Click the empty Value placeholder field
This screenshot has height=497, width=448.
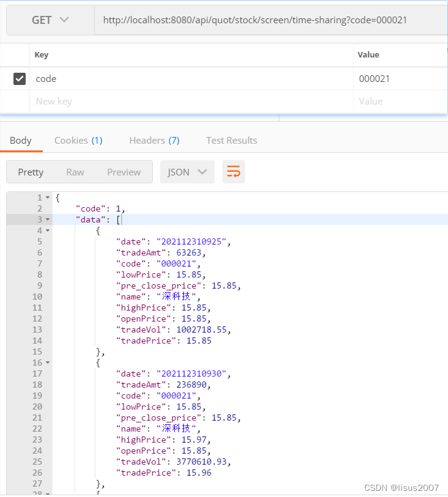400,101
